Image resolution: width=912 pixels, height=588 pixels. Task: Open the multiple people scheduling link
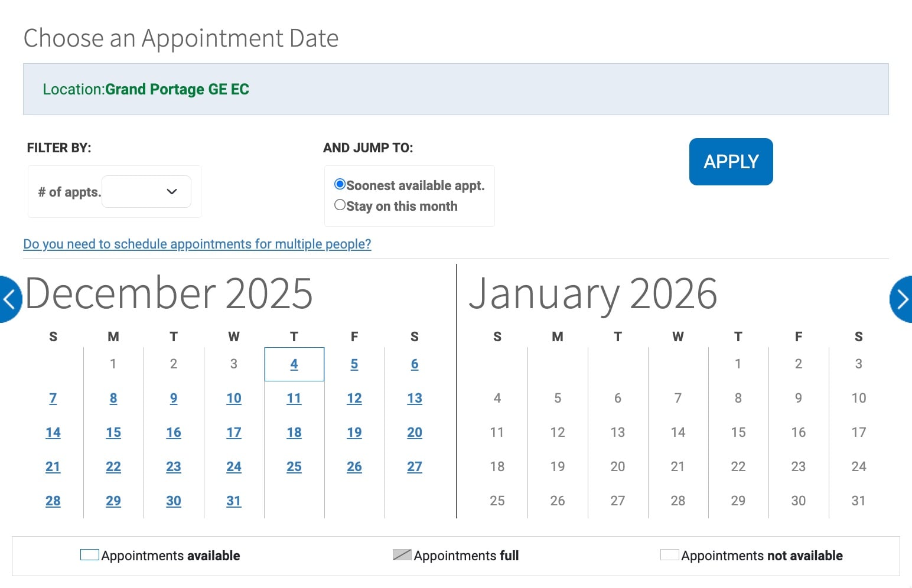(x=197, y=244)
